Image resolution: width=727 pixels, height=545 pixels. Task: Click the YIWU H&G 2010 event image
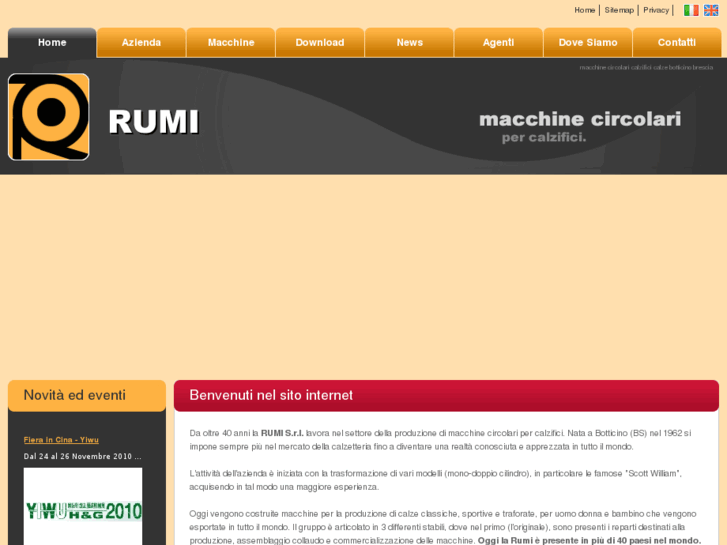click(x=83, y=506)
